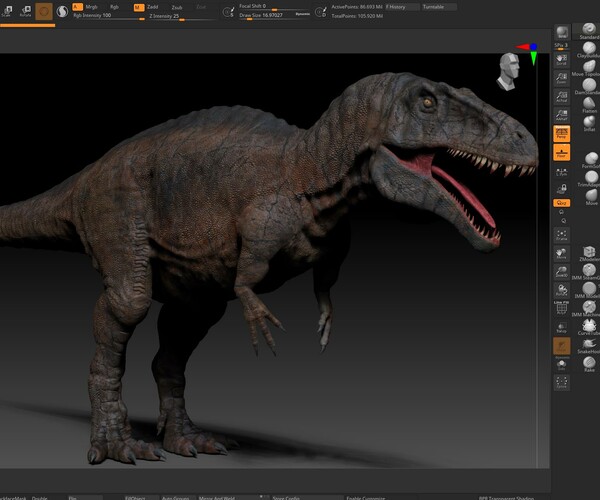Viewport: 600px width, 500px height.
Task: Toggle the Ghost transparency button
Action: click(x=561, y=346)
